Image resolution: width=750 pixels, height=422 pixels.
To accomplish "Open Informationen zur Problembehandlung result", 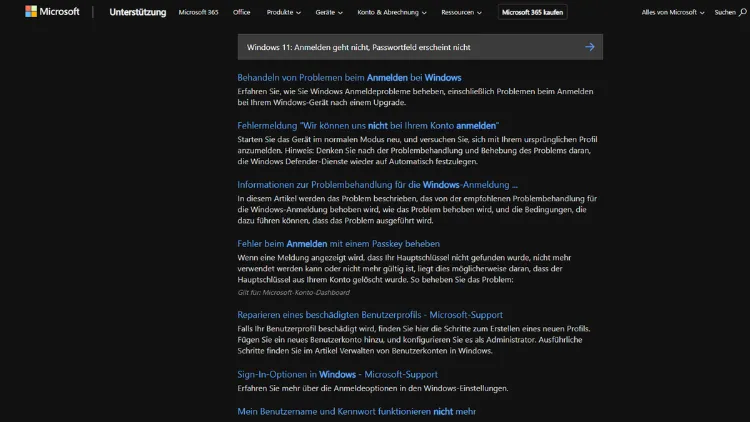I will pyautogui.click(x=377, y=185).
